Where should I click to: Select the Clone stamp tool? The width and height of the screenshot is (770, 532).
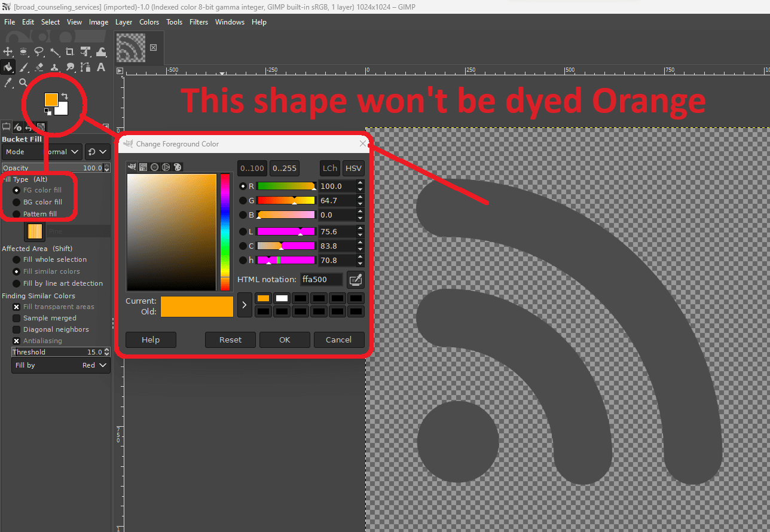54,67
